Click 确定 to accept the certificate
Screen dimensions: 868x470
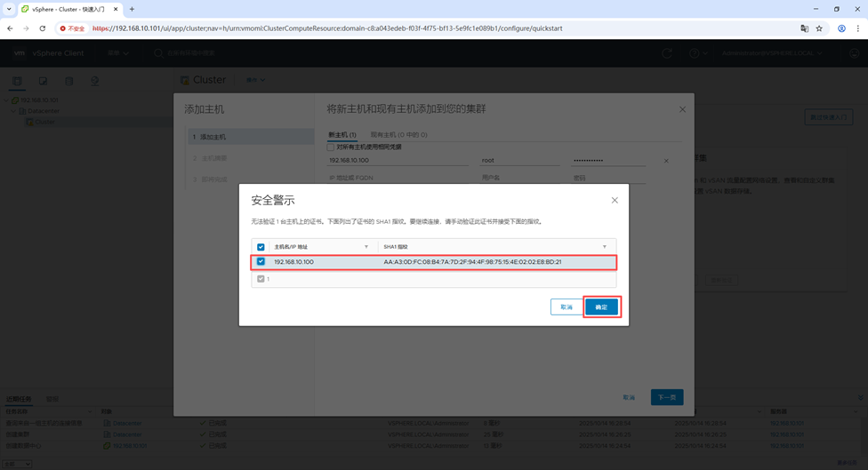[x=601, y=307]
